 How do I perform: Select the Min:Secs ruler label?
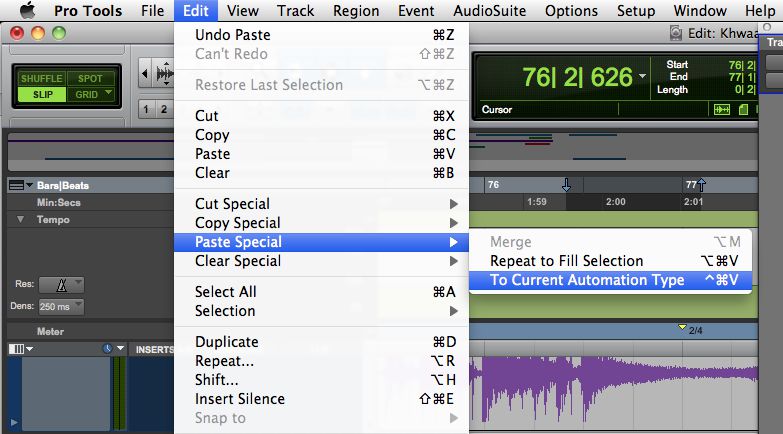coord(58,202)
